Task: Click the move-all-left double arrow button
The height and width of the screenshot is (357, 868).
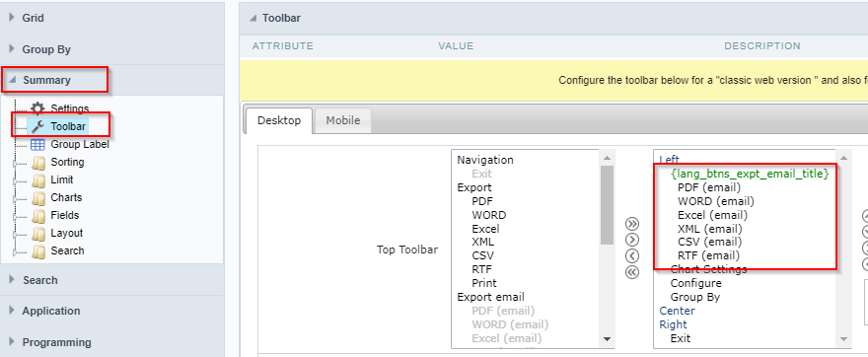Action: (631, 272)
